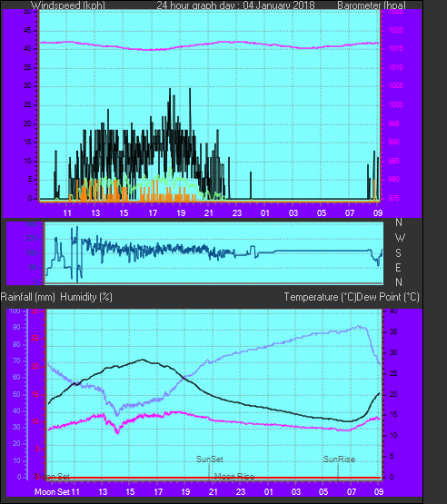Click the SunRise marker label
This screenshot has width=447, height=504.
click(x=339, y=460)
